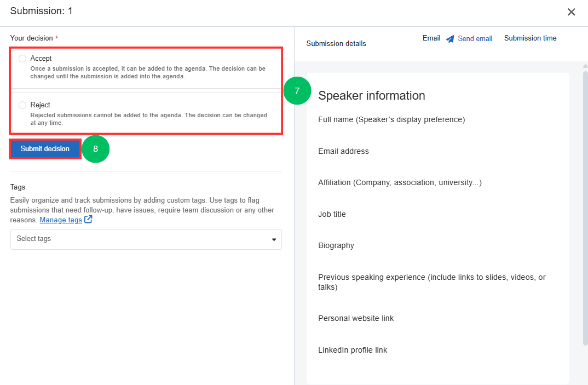Click the Email header label

tap(431, 38)
